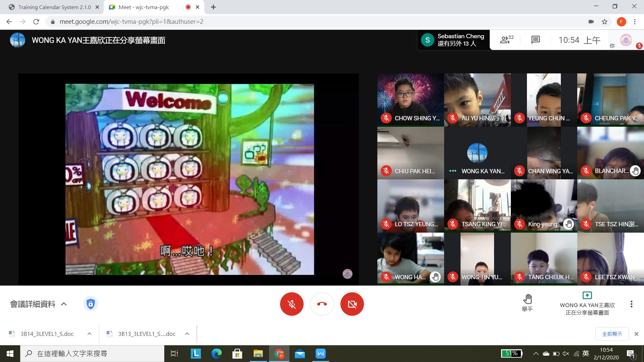Open the Windows Start menu
Image resolution: width=644 pixels, height=362 pixels.
click(10, 354)
